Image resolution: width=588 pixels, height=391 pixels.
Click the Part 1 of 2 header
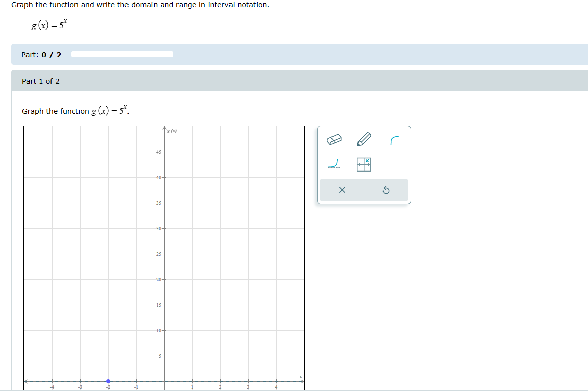coord(41,81)
